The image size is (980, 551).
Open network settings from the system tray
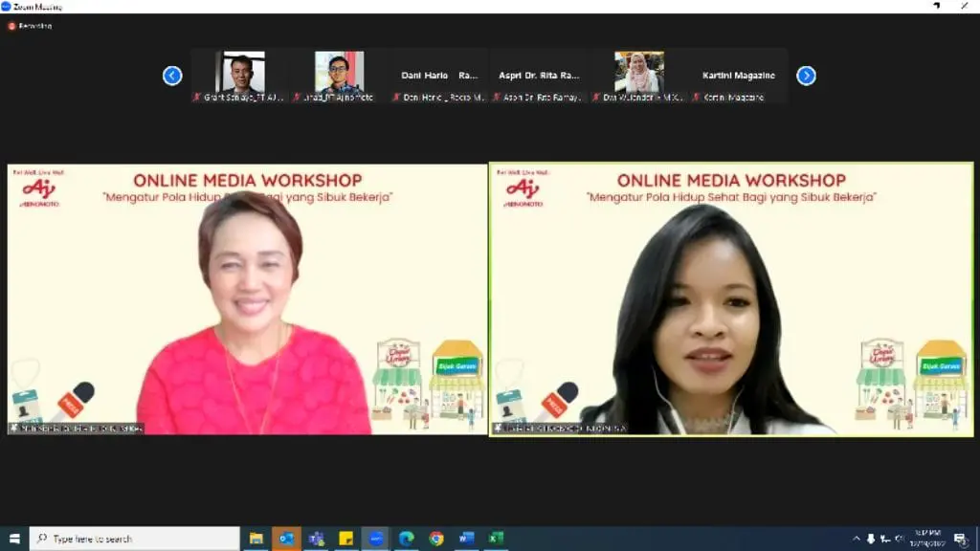pos(885,539)
